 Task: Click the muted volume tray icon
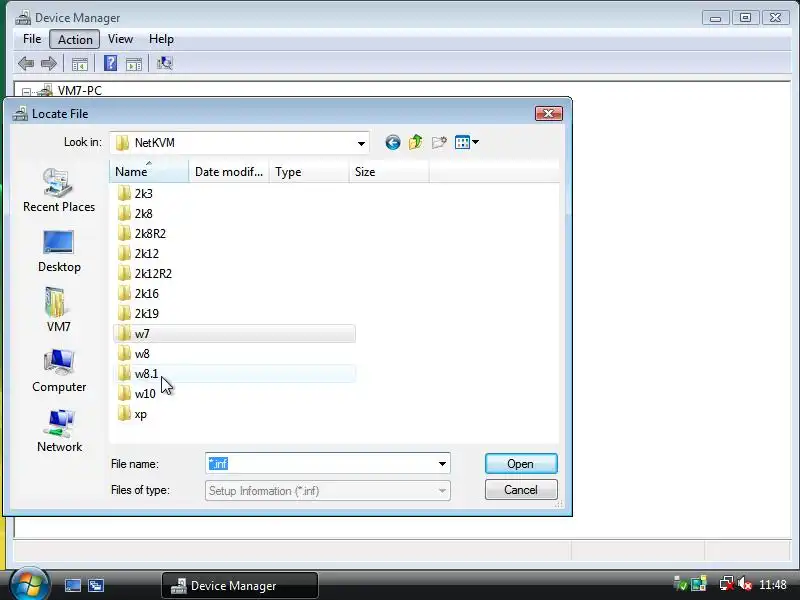(744, 584)
